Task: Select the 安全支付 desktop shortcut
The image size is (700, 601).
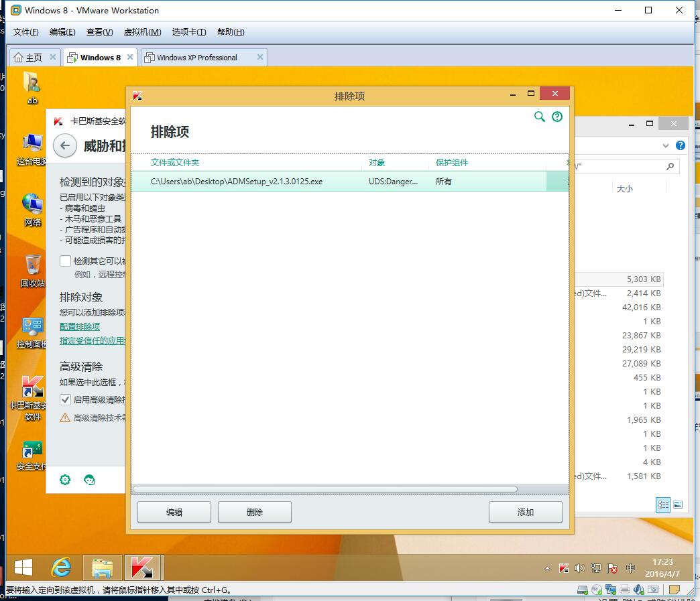Action: (x=32, y=456)
